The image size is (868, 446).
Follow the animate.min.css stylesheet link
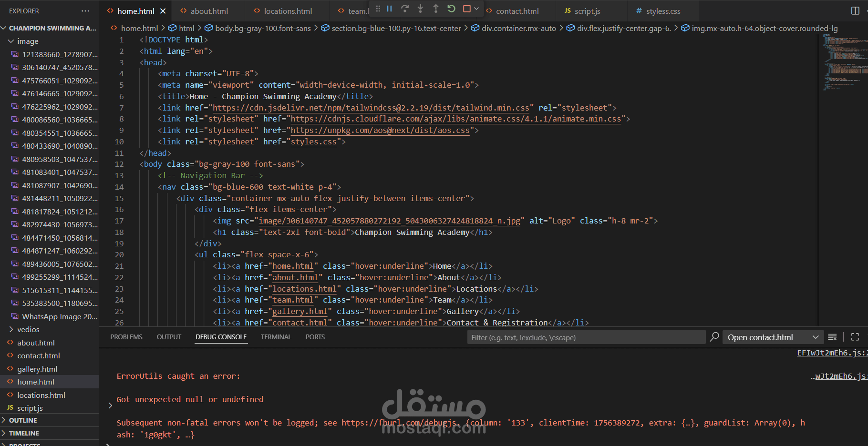(x=456, y=119)
